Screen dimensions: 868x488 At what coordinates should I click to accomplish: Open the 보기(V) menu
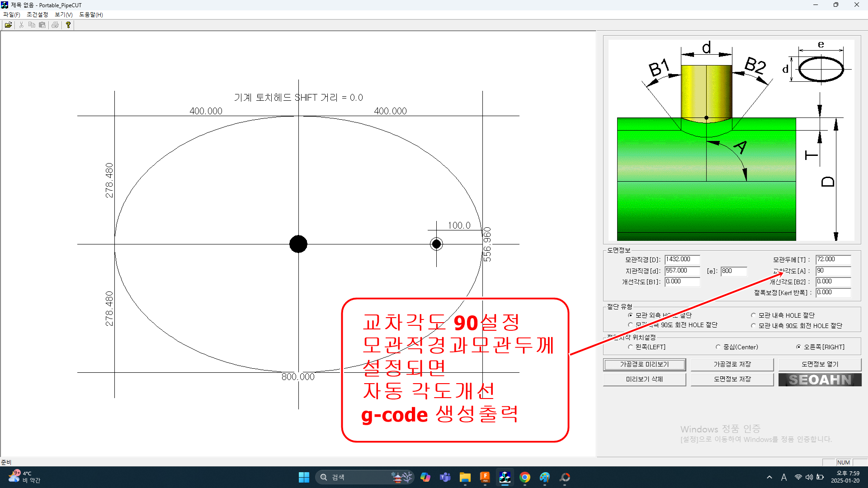click(x=63, y=14)
